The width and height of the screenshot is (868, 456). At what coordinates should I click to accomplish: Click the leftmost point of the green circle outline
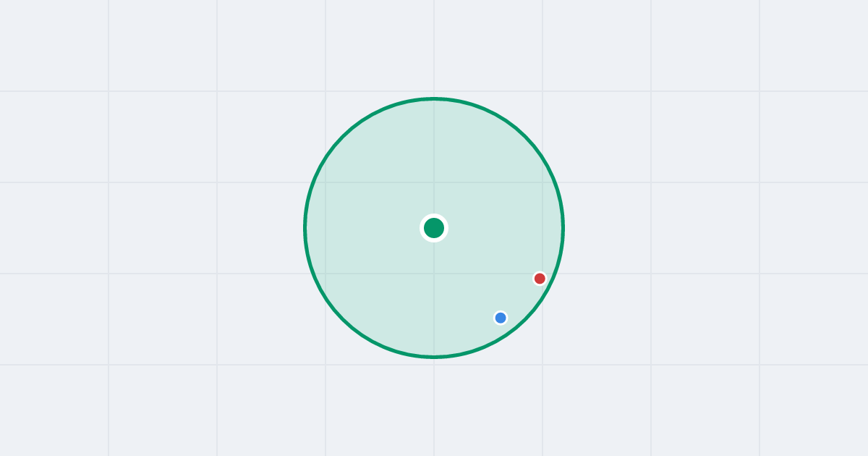305,228
